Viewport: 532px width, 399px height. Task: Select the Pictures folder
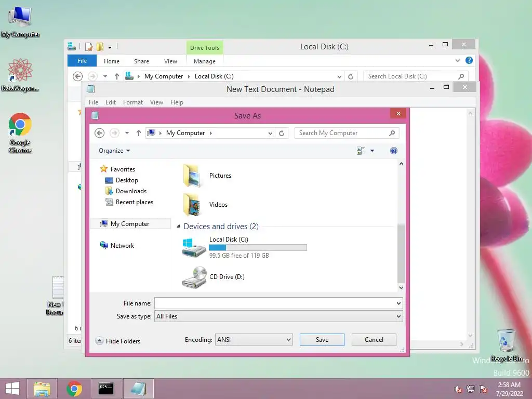pos(208,176)
